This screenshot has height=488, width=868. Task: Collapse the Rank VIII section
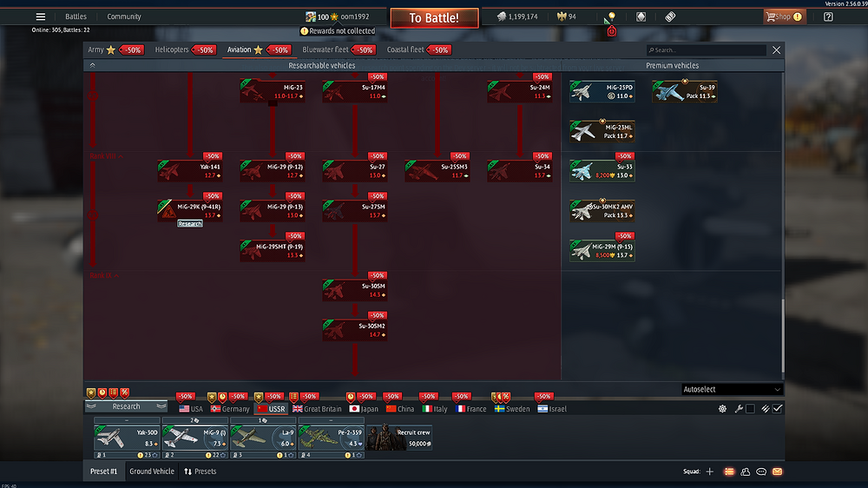pyautogui.click(x=106, y=156)
